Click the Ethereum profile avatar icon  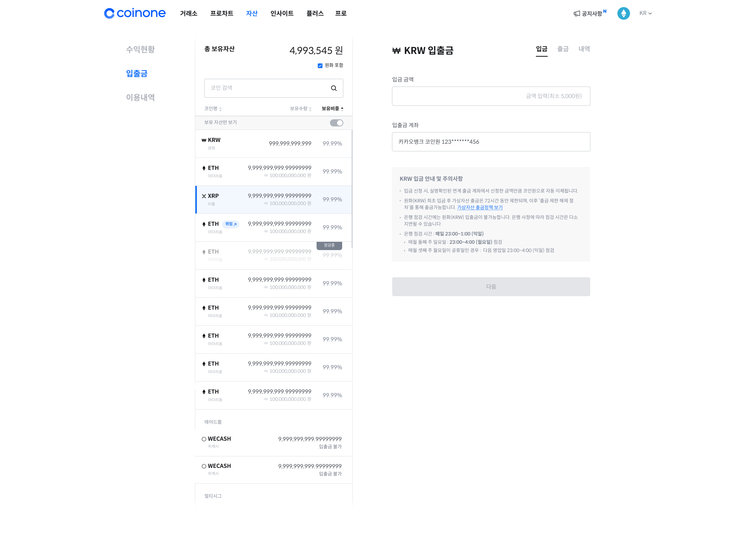623,13
